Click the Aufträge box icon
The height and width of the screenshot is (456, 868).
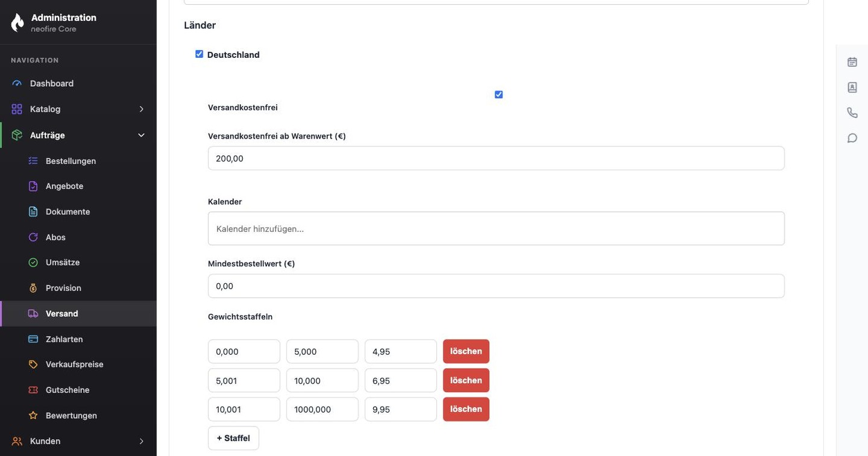click(17, 135)
